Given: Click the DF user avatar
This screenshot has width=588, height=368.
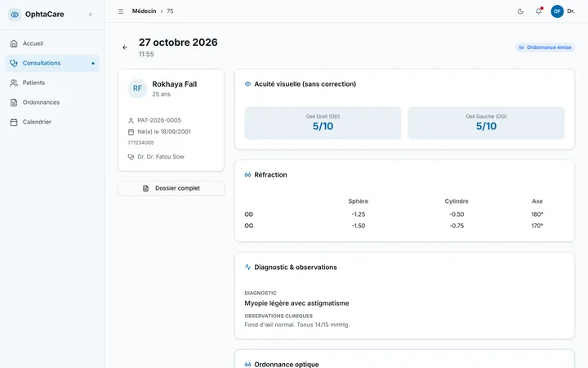Looking at the screenshot, I should [557, 11].
